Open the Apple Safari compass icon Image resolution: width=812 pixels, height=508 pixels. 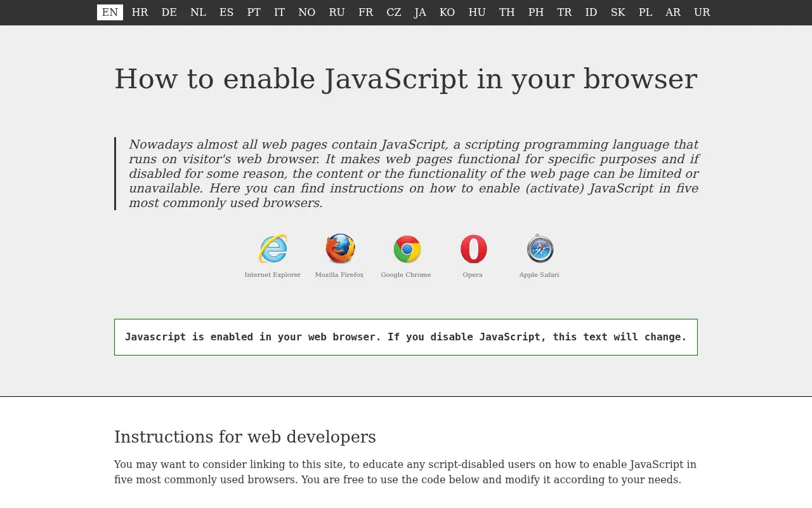pos(540,248)
